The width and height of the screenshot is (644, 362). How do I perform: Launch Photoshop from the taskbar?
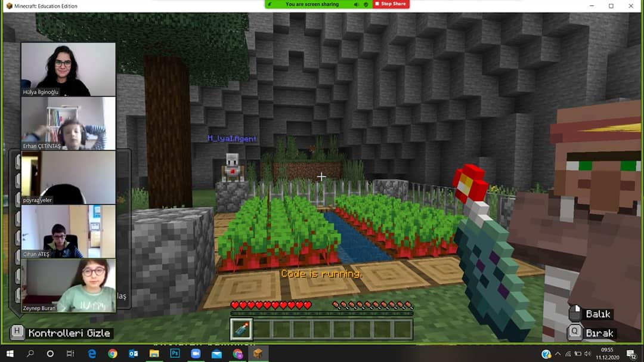pos(174,354)
